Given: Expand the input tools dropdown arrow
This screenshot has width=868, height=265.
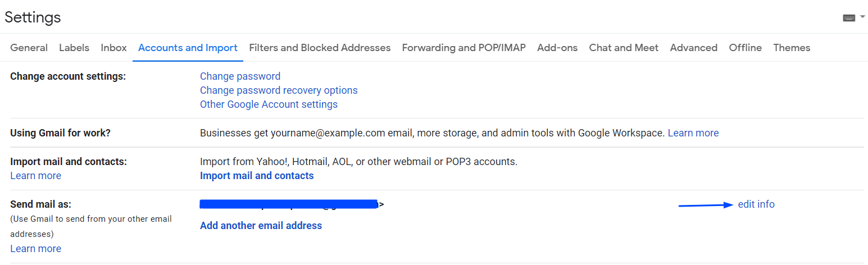Looking at the screenshot, I should click(x=862, y=17).
